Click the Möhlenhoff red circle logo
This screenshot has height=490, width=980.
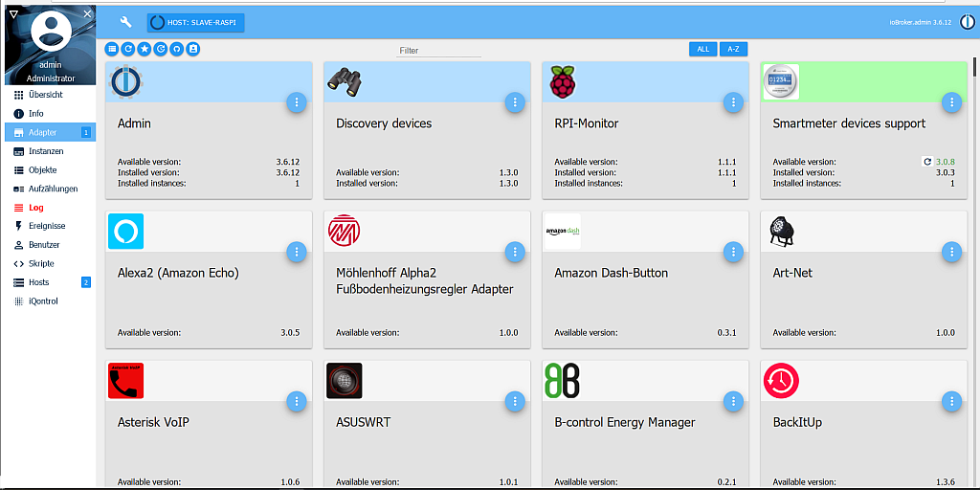point(345,231)
